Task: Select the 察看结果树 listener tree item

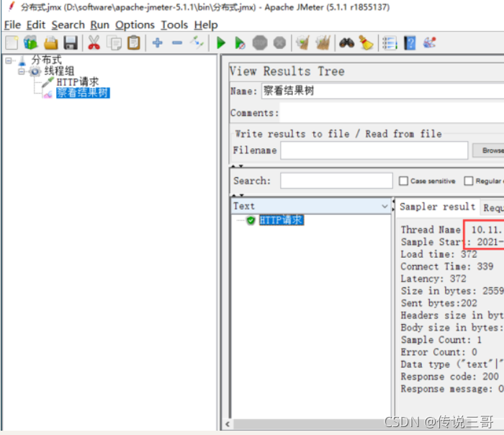Action: 83,93
